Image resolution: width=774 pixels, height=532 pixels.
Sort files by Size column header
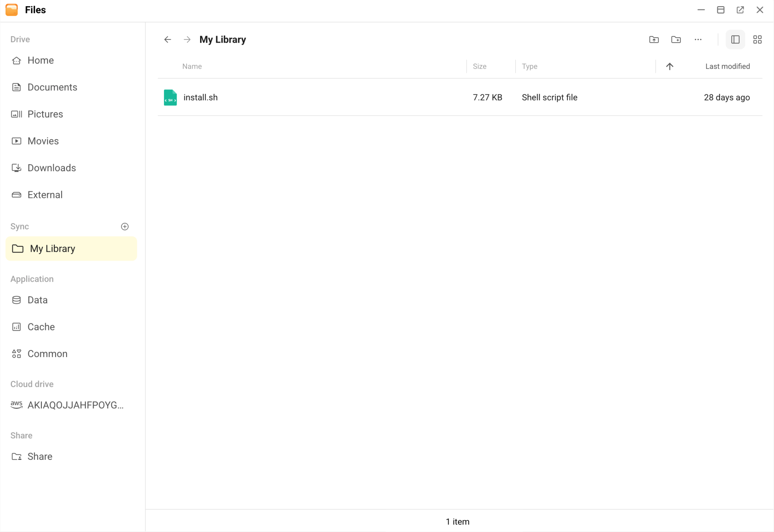click(x=479, y=66)
